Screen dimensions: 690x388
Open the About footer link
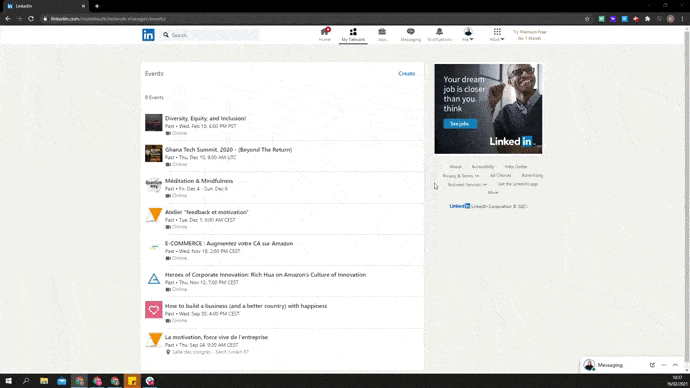455,167
